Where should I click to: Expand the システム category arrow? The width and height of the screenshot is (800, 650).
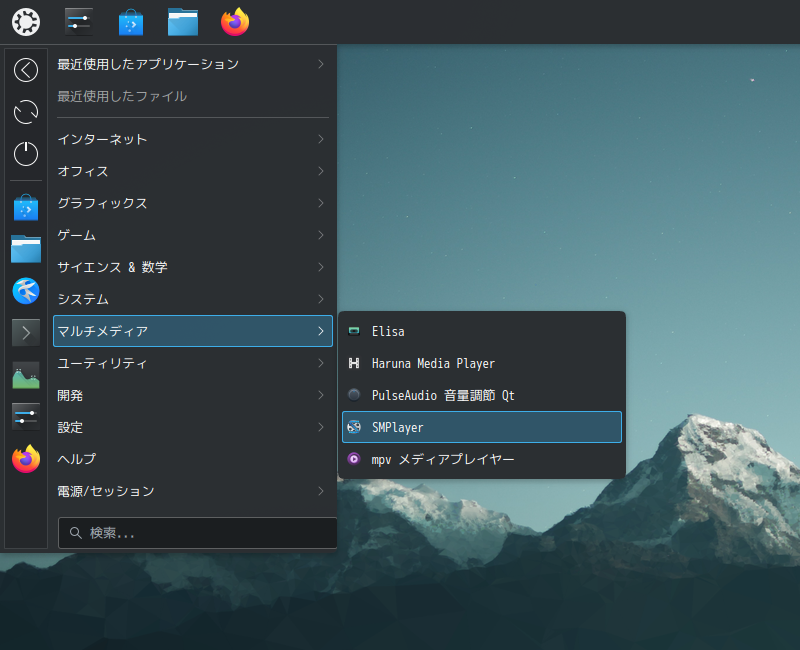(320, 299)
